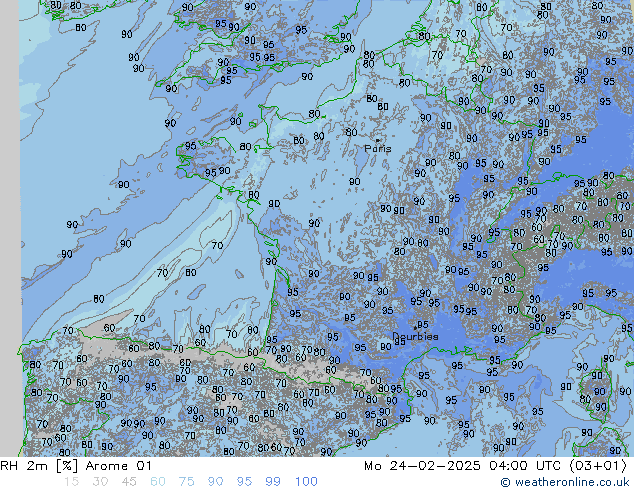634x490 pixels.
Task: Click legend value 15
Action: pos(71,482)
